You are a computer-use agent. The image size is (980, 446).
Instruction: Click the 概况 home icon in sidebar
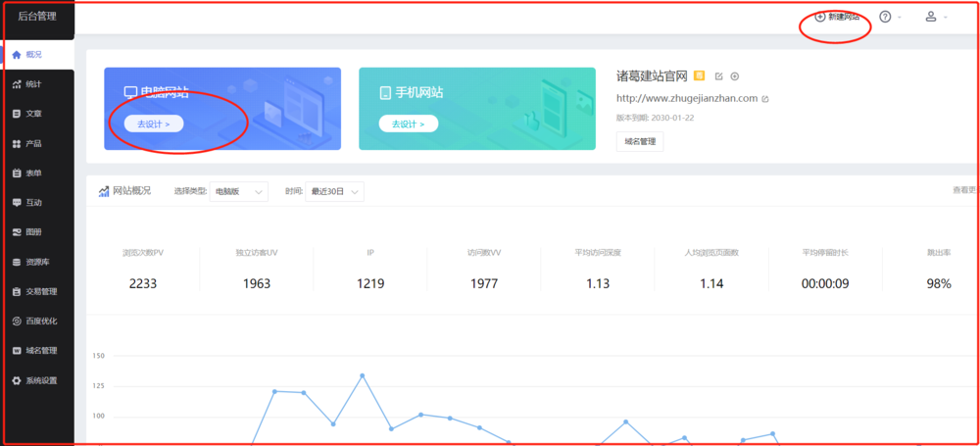click(x=17, y=55)
